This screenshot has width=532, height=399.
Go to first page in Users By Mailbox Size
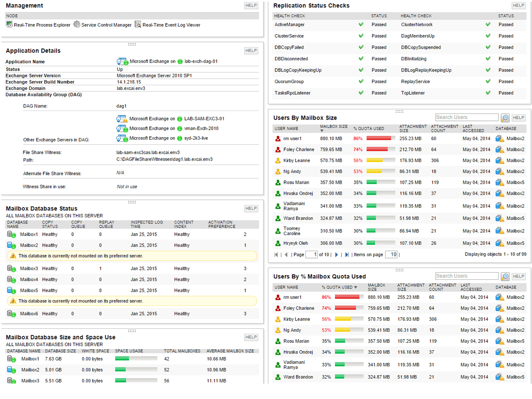[x=276, y=255]
